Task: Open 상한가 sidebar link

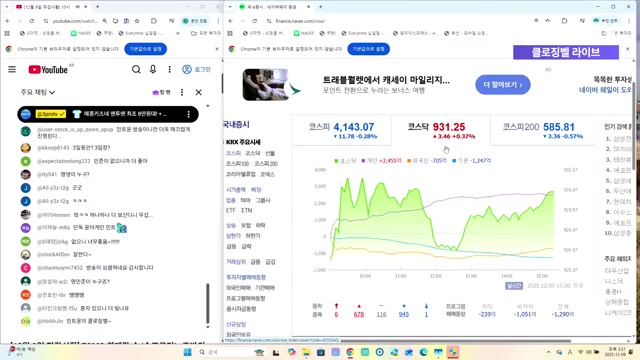Action: point(233,236)
